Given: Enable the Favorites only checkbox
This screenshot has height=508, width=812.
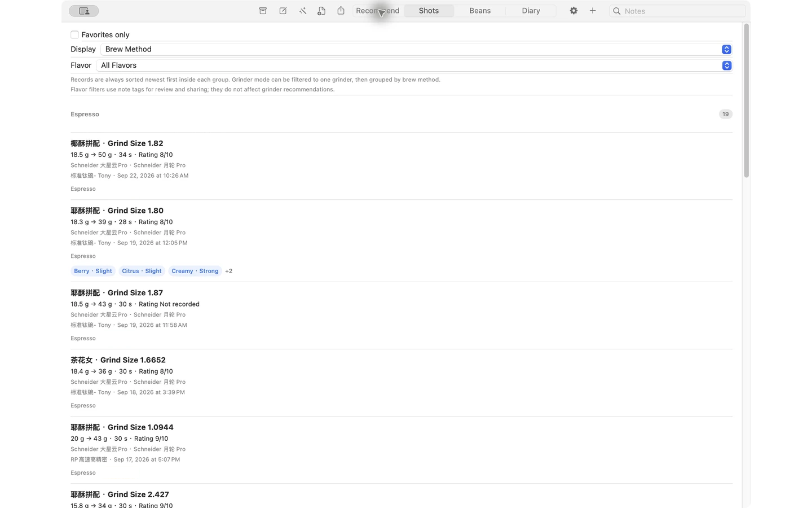Looking at the screenshot, I should (74, 35).
